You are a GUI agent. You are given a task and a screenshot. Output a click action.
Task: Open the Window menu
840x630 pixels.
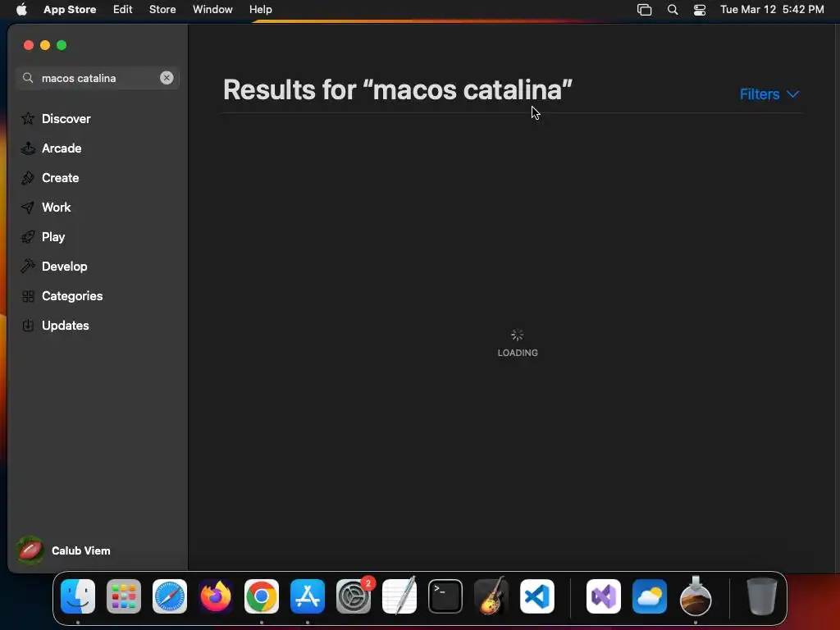(212, 9)
